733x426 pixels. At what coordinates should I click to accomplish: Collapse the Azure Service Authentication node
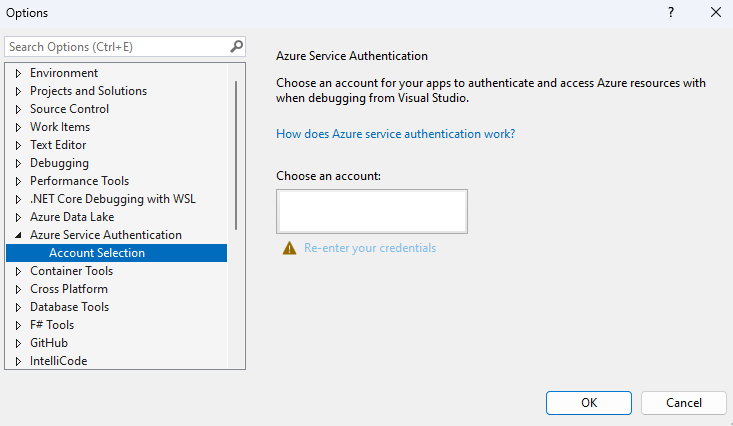pos(18,235)
